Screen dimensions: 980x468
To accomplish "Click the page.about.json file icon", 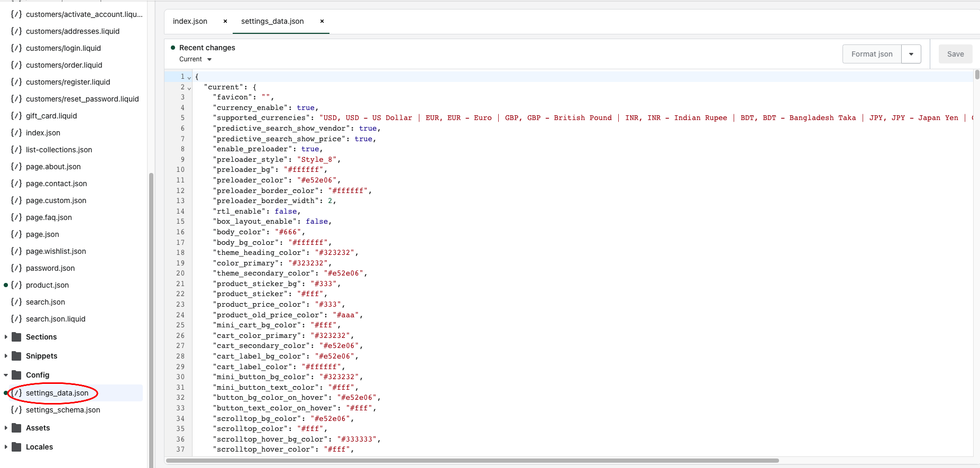I will (16, 167).
